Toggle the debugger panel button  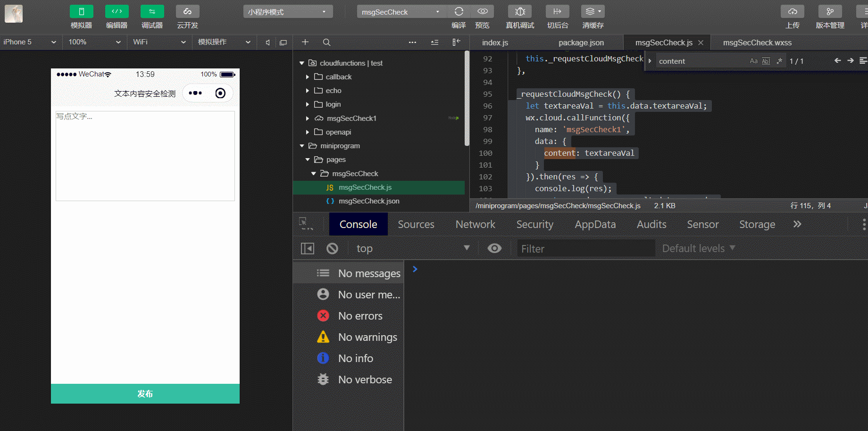[x=152, y=11]
